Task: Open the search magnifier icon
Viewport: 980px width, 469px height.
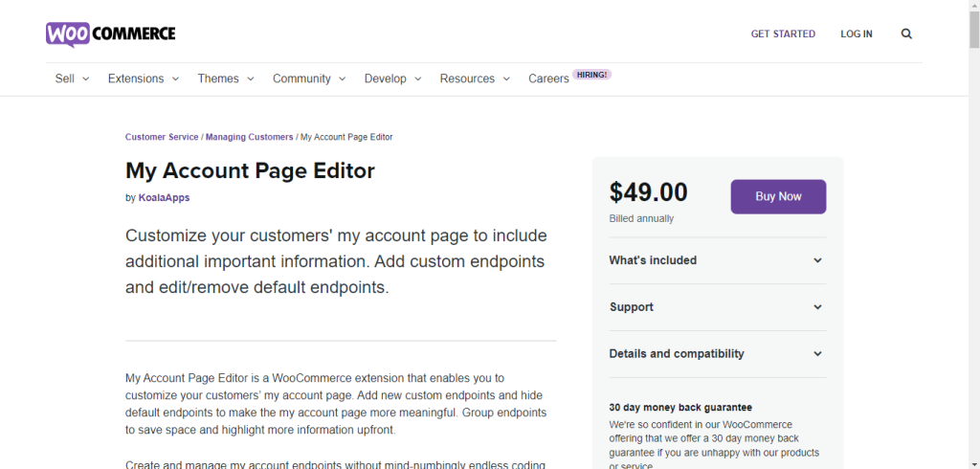Action: tap(906, 33)
